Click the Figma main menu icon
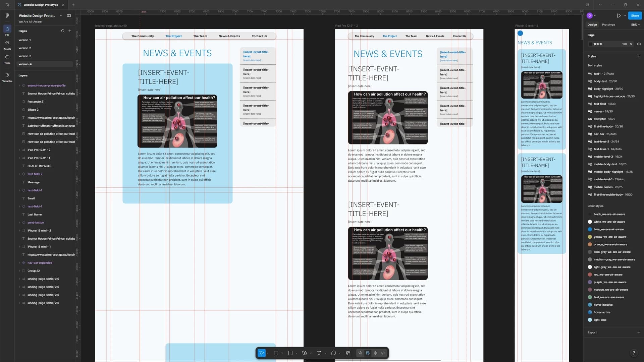This screenshot has width=644, height=362. pyautogui.click(x=7, y=15)
